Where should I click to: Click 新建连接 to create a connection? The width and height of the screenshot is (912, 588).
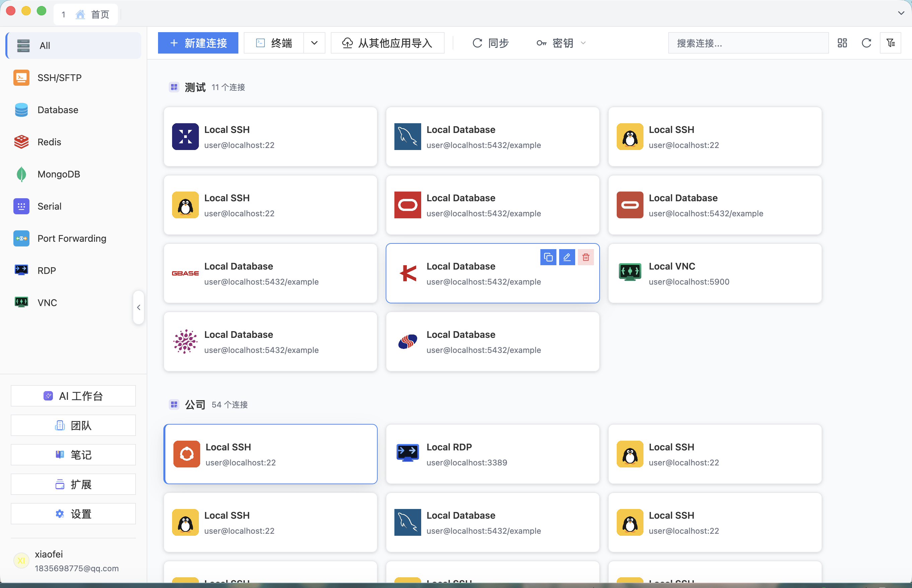[198, 43]
